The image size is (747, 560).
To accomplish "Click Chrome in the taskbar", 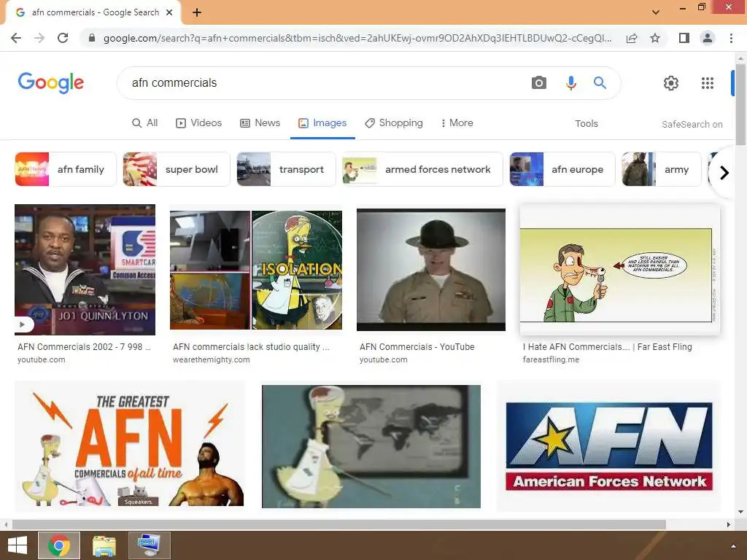I will 59,545.
